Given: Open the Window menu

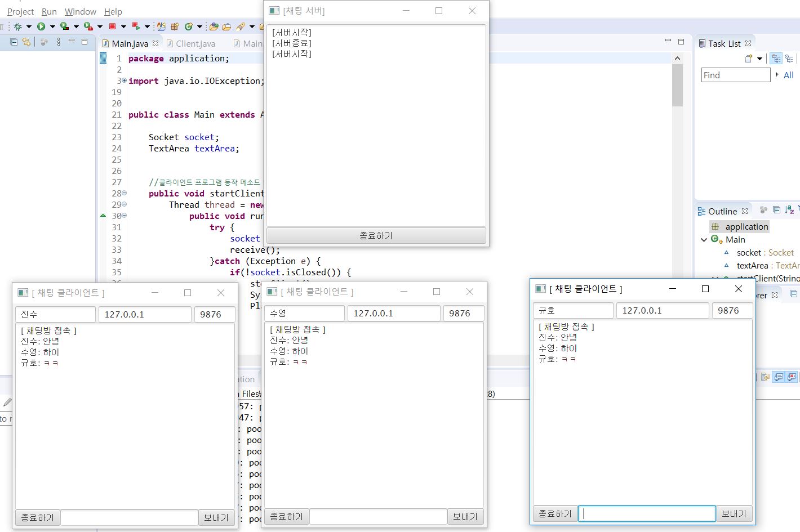Looking at the screenshot, I should (x=80, y=11).
